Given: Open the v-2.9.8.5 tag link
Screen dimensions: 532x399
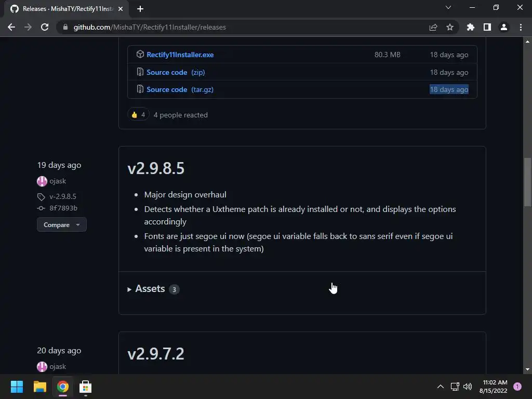Looking at the screenshot, I should pyautogui.click(x=63, y=196).
